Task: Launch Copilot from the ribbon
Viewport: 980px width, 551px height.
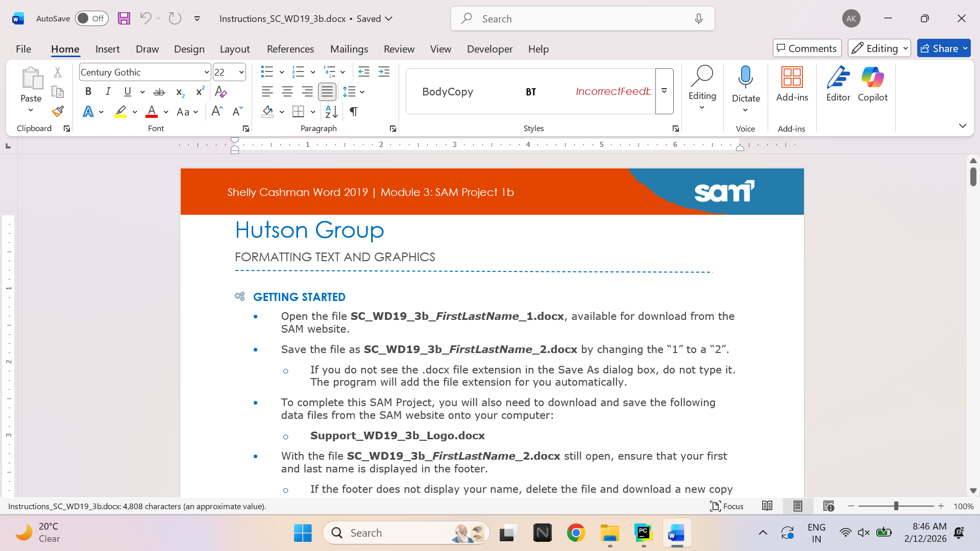Action: [872, 84]
